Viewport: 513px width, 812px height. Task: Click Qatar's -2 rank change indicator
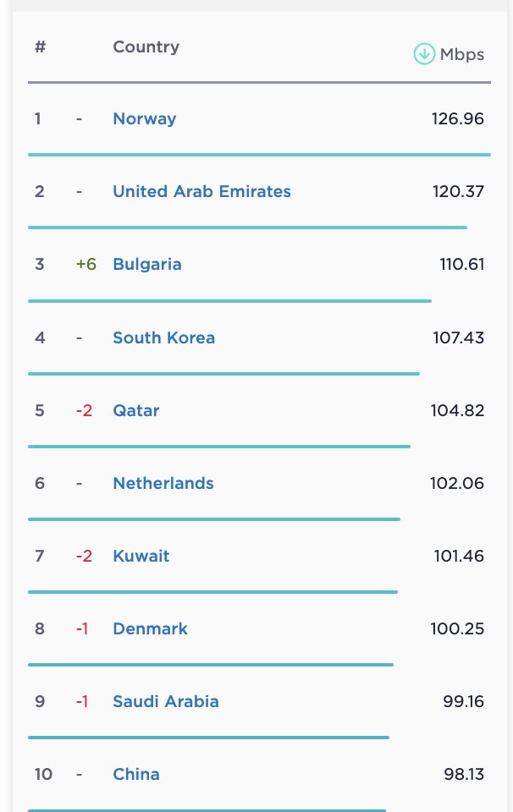[x=84, y=410]
